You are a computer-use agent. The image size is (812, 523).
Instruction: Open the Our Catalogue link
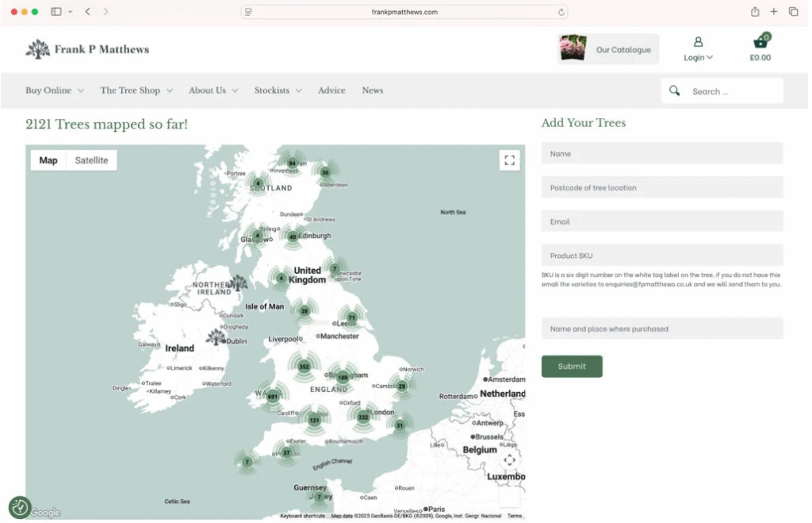coord(609,49)
